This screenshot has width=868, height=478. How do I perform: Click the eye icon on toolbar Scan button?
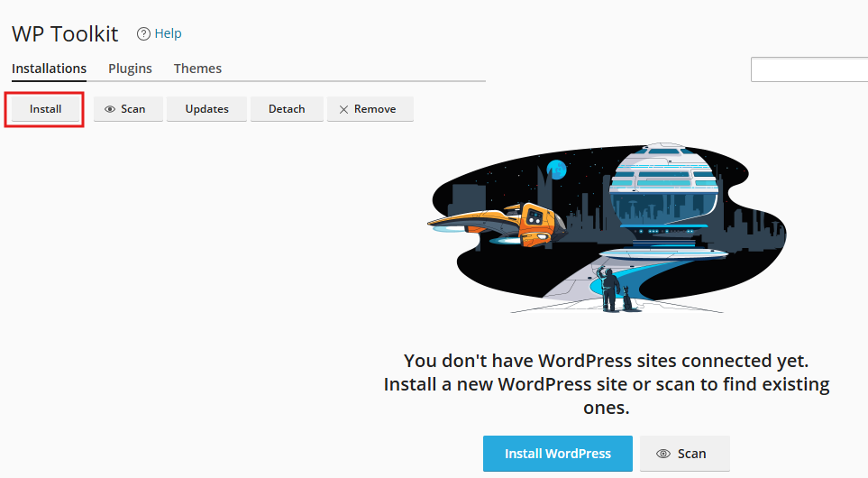pyautogui.click(x=110, y=109)
